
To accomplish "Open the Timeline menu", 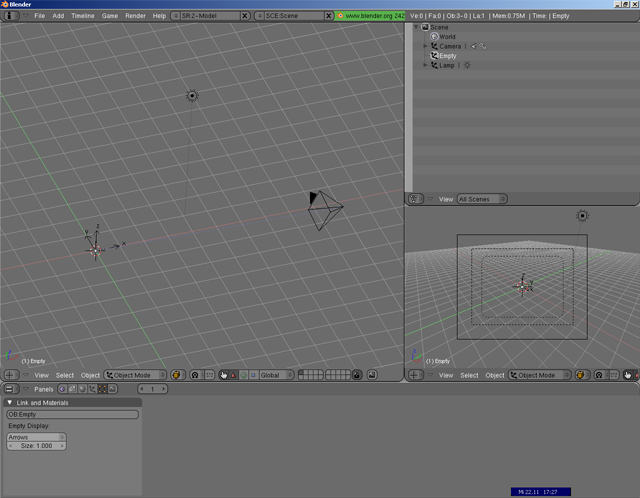I will tap(82, 16).
